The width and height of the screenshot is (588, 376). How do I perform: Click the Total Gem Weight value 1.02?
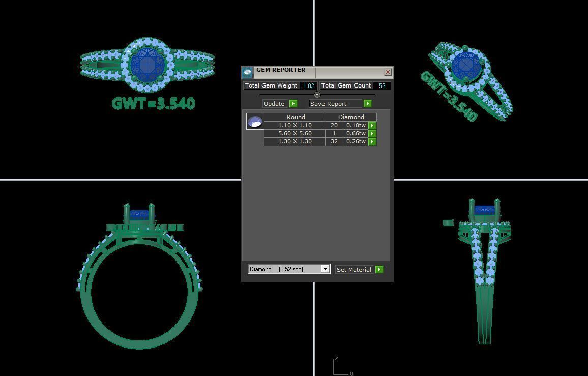(x=309, y=85)
